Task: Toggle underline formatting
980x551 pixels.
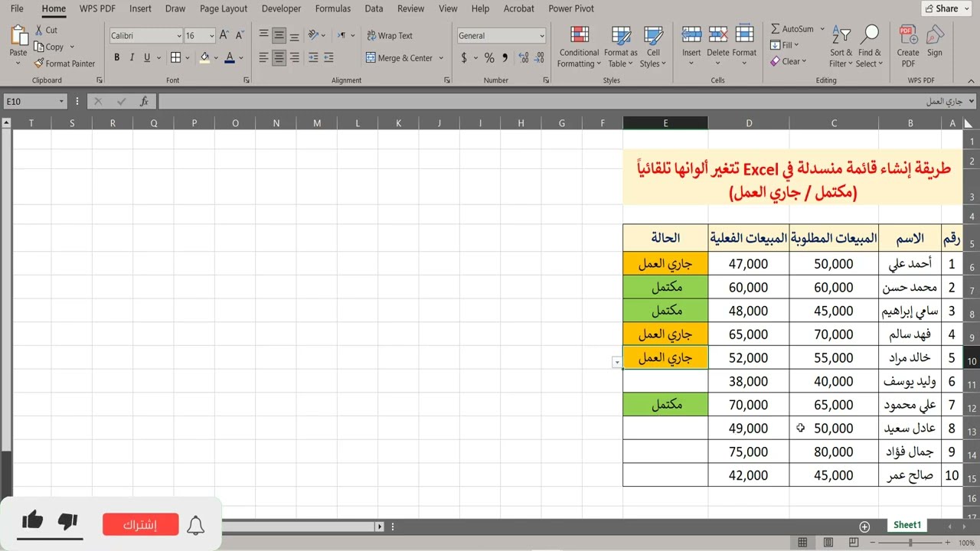Action: point(147,57)
